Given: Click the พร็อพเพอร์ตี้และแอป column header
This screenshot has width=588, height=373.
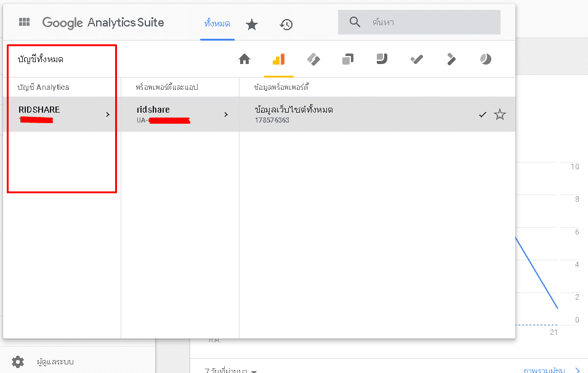Looking at the screenshot, I should [167, 87].
